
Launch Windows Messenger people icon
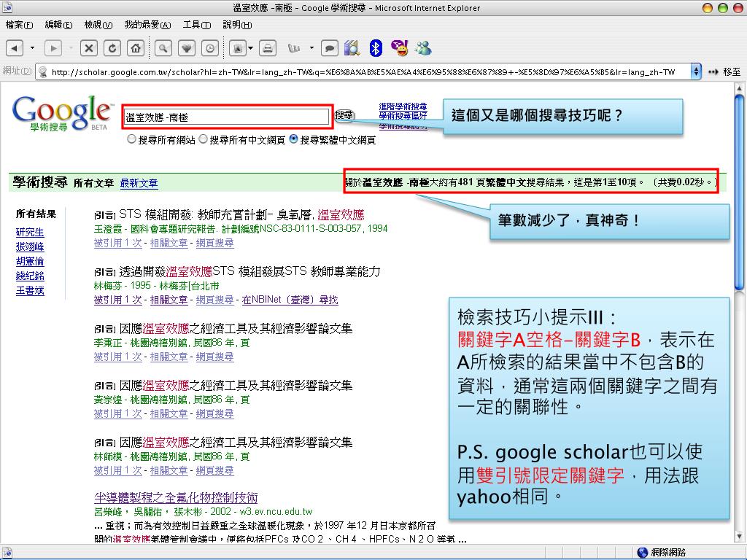(x=423, y=48)
